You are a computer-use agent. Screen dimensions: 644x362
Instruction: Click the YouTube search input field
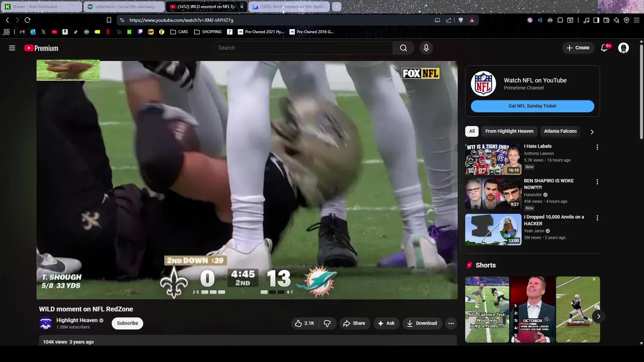303,48
